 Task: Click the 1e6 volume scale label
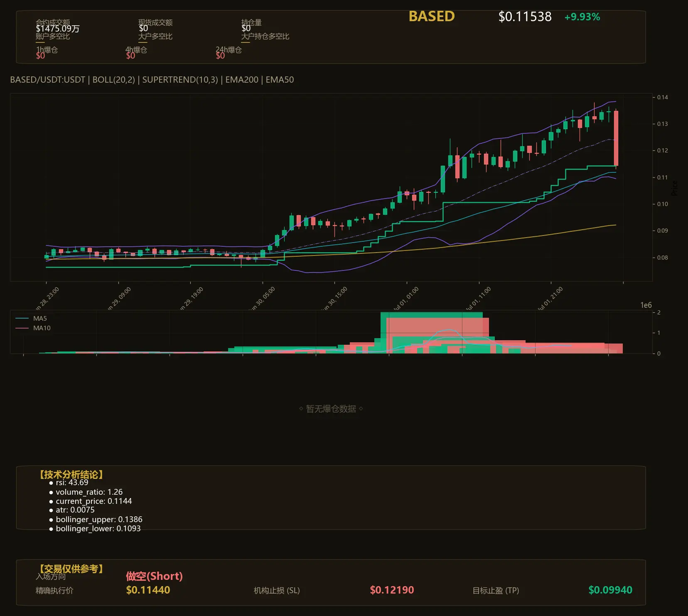(x=646, y=305)
